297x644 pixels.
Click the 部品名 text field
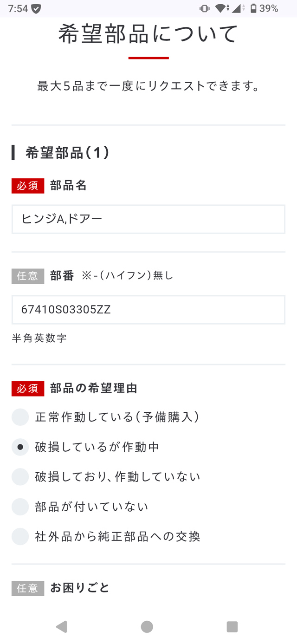[148, 220]
